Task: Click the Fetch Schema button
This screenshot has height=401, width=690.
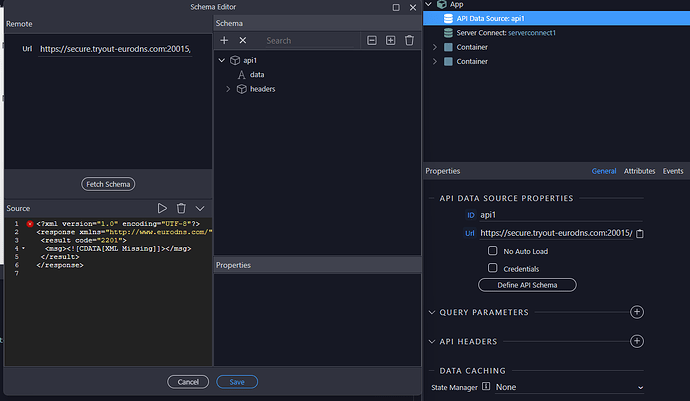Action: [108, 184]
